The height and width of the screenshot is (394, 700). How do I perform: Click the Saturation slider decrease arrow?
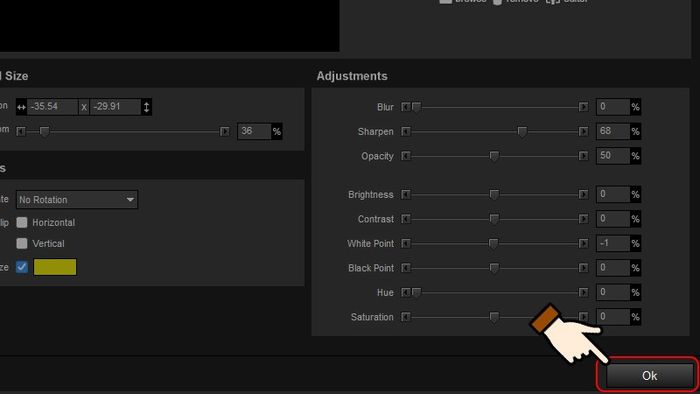pyautogui.click(x=406, y=317)
